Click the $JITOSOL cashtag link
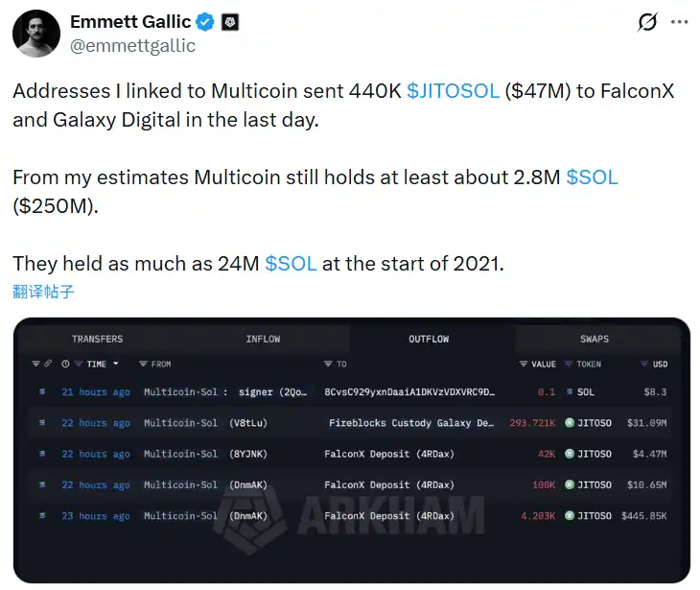 pyautogui.click(x=453, y=91)
